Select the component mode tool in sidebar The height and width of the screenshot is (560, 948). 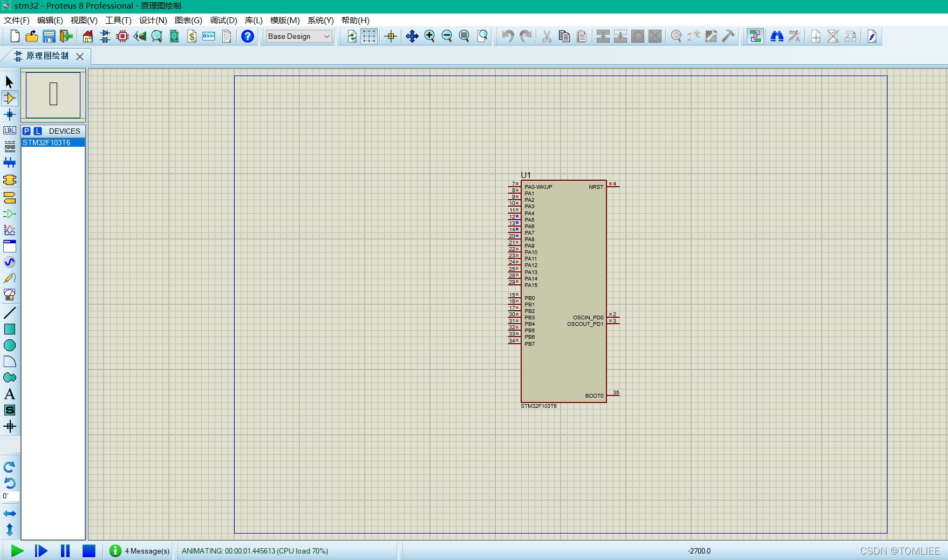(10, 98)
